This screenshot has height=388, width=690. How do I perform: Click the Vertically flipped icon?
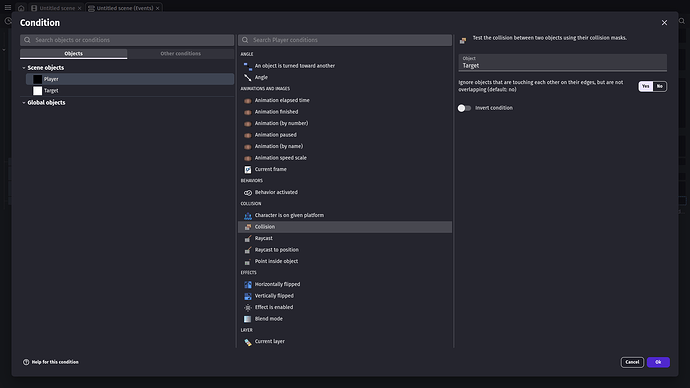pos(248,296)
